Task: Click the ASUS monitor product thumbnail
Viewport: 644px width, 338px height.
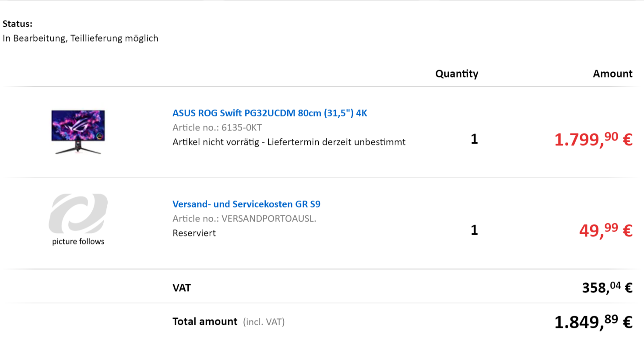Action: coord(78,132)
